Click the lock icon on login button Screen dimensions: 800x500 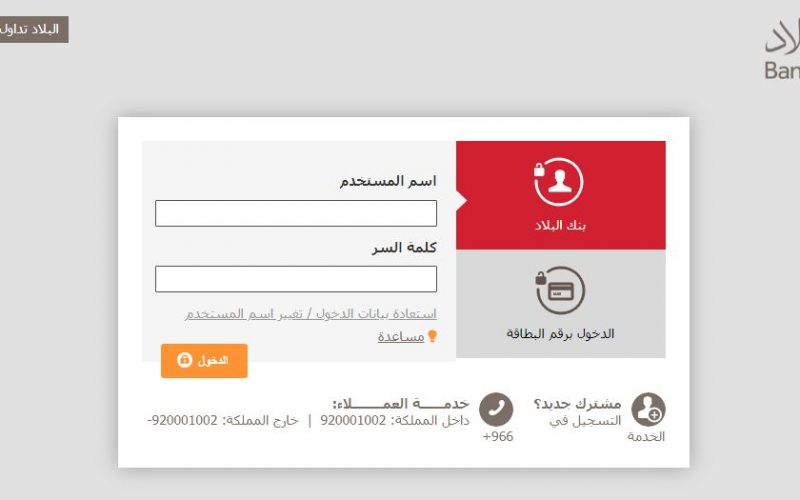coord(184,360)
